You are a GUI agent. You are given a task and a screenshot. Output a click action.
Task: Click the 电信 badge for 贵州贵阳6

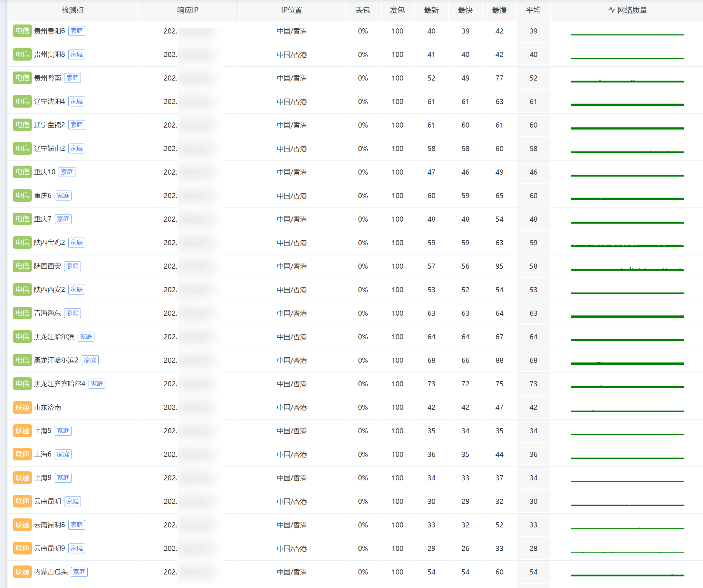(22, 31)
